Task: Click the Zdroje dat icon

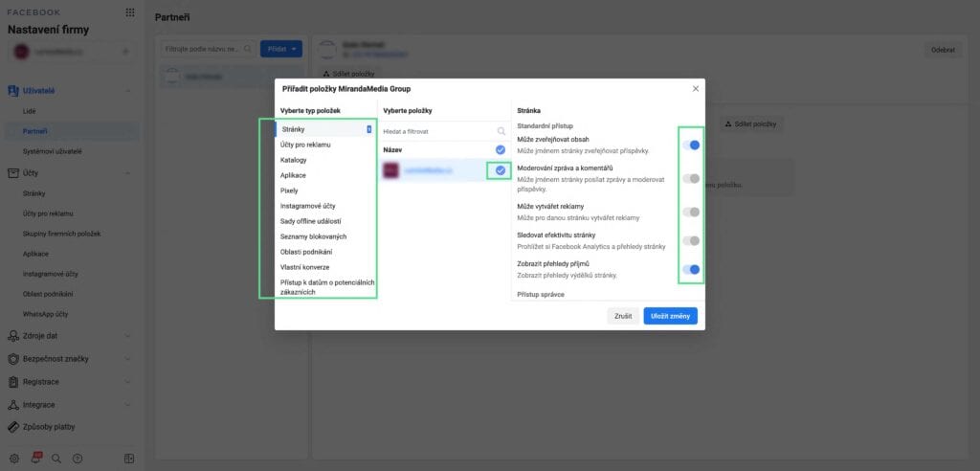Action: 13,336
